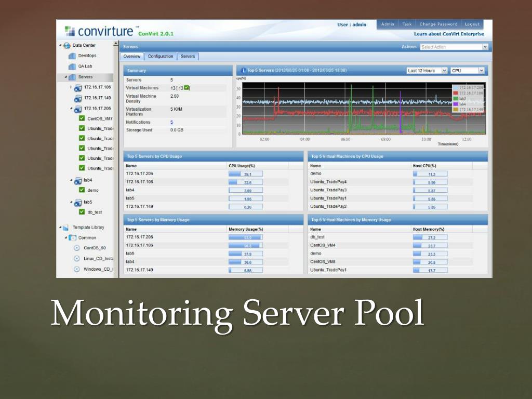Viewport: 532px width, 399px height.
Task: Click the 172.16.17.149 server icon
Action: [78, 98]
